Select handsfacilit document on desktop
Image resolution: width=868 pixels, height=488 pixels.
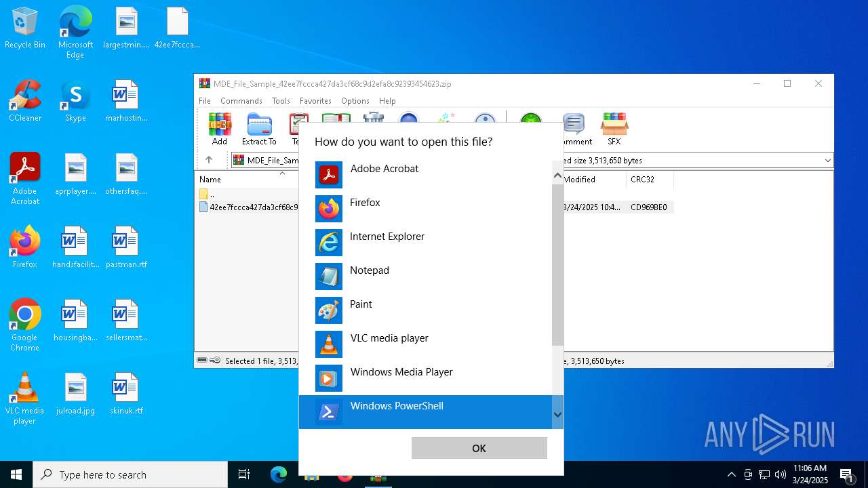point(75,248)
